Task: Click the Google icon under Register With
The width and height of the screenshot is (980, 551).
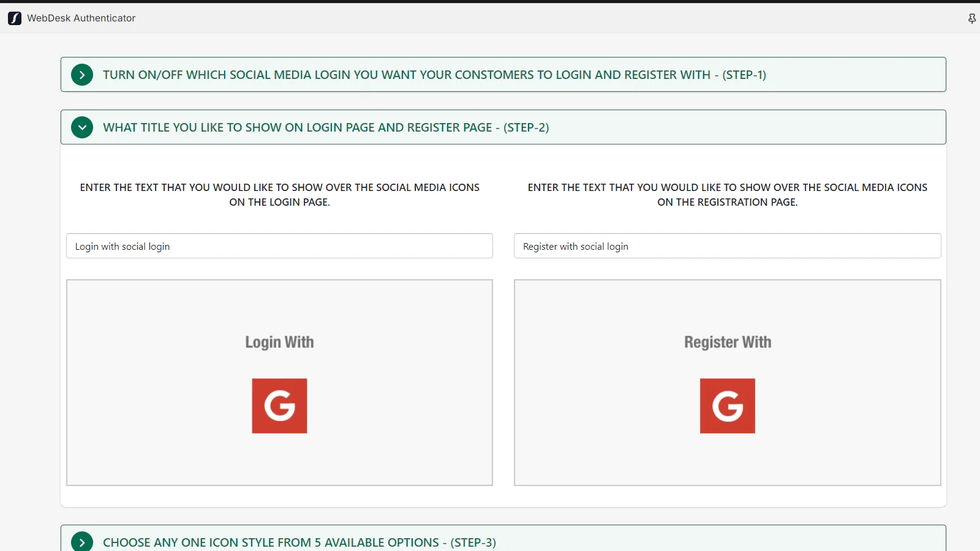Action: tap(728, 406)
